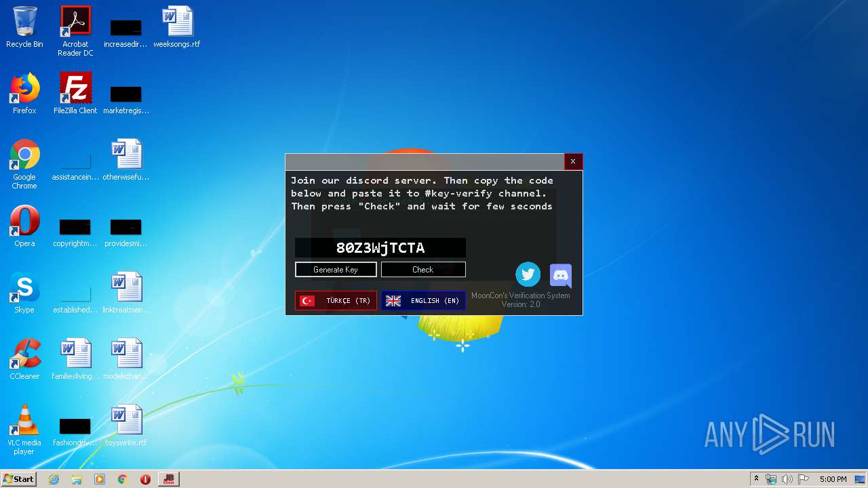Select the linktreatmen... Word document

point(126,293)
